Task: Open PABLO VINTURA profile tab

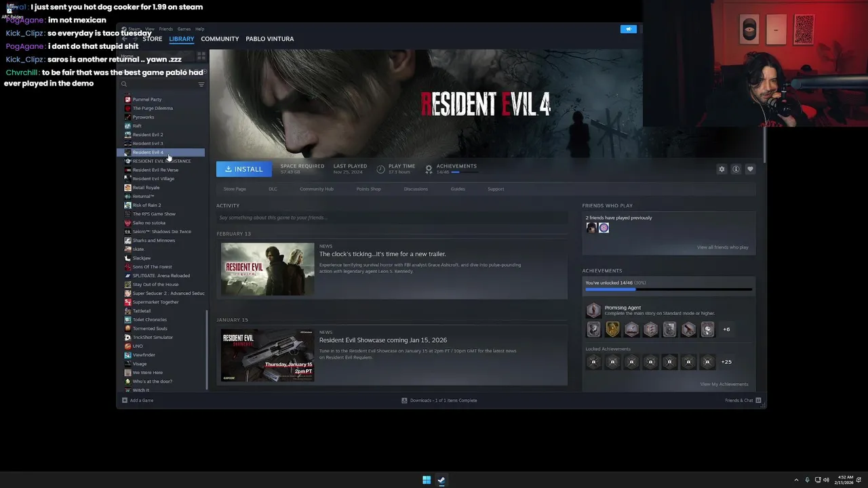Action: click(x=270, y=39)
